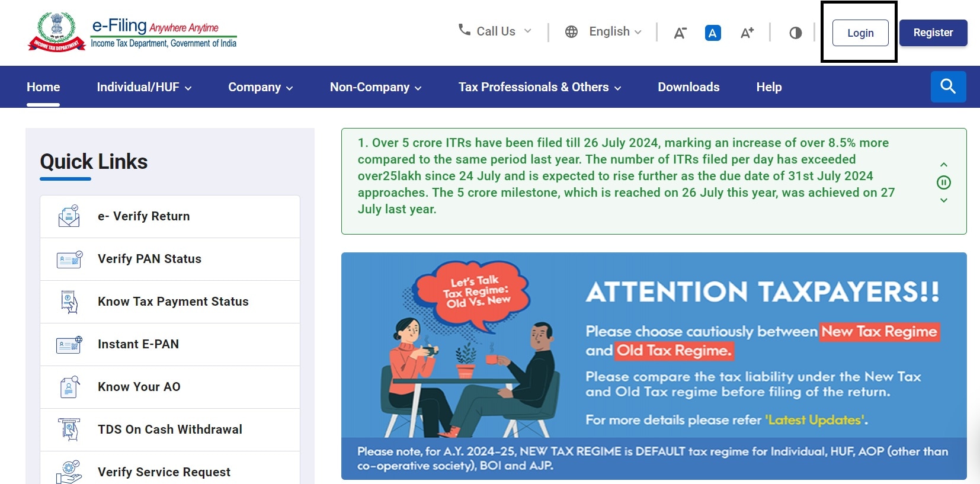Decrease font size with A- icon

pos(680,33)
